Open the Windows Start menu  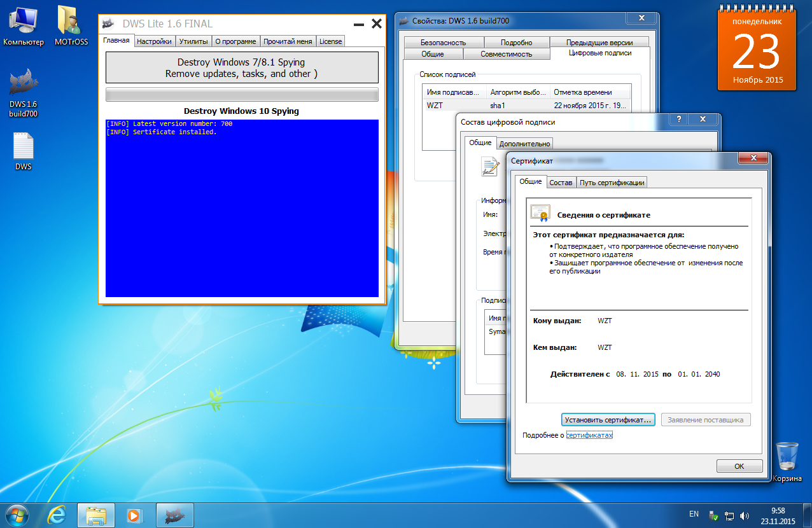tap(17, 515)
